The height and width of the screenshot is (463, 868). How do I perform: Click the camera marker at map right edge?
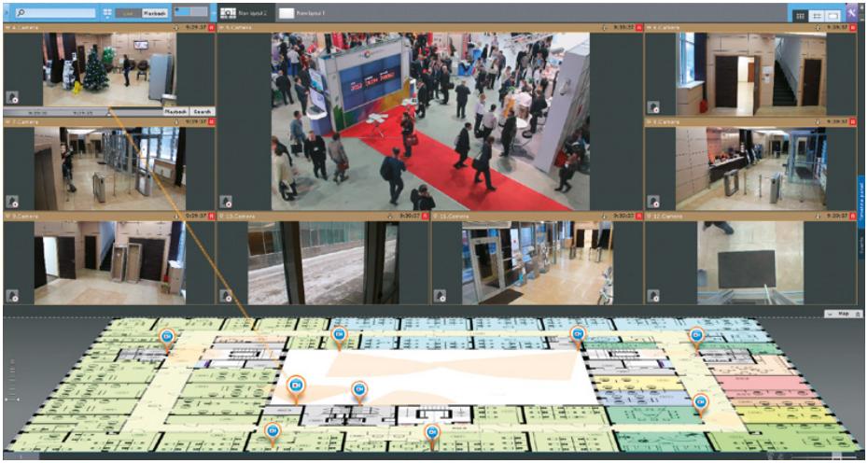[701, 402]
